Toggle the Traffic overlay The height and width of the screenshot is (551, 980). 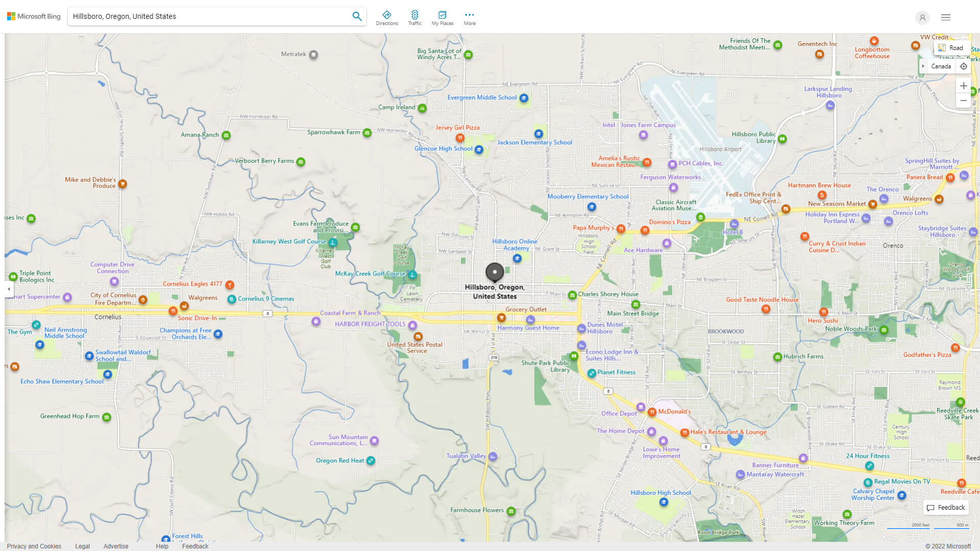(414, 17)
